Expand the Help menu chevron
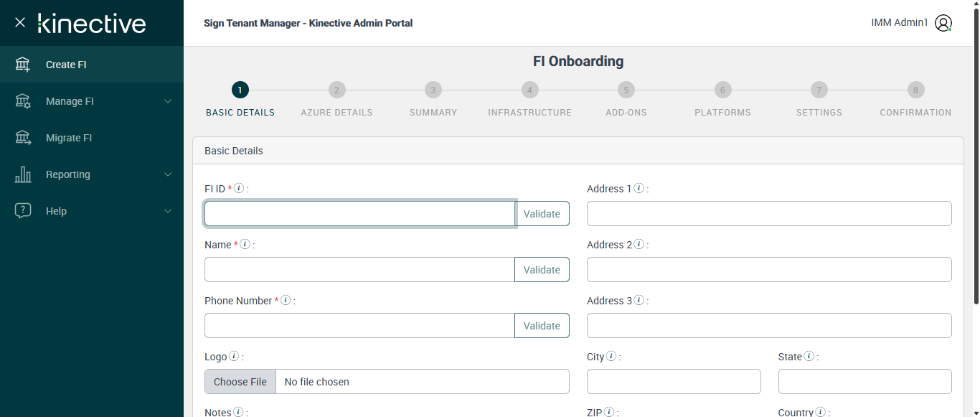The image size is (980, 417). coord(168,211)
